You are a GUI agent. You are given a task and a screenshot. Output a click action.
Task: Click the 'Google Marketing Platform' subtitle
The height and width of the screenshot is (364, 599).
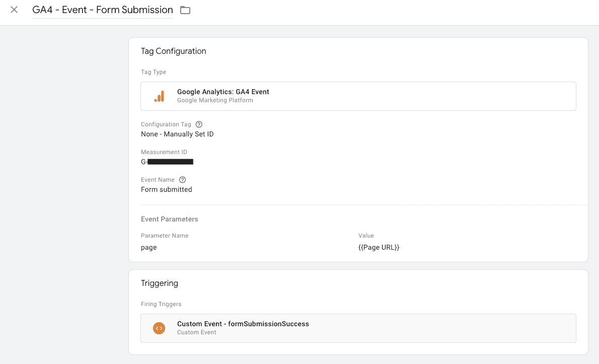pyautogui.click(x=215, y=100)
